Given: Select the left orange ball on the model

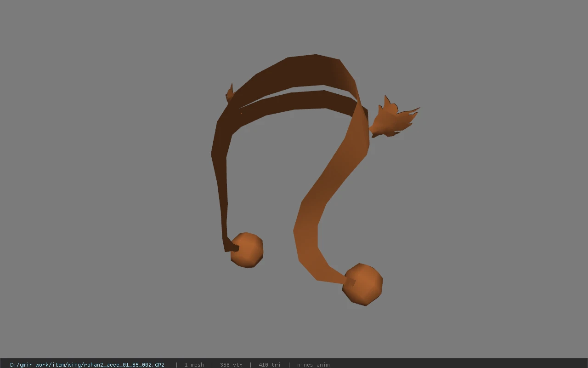Looking at the screenshot, I should click(x=247, y=250).
